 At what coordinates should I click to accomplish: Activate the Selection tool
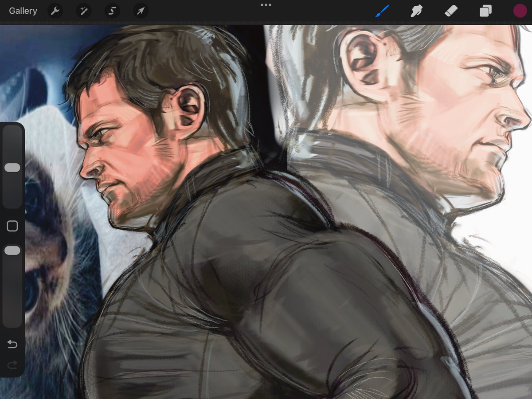[x=112, y=11]
